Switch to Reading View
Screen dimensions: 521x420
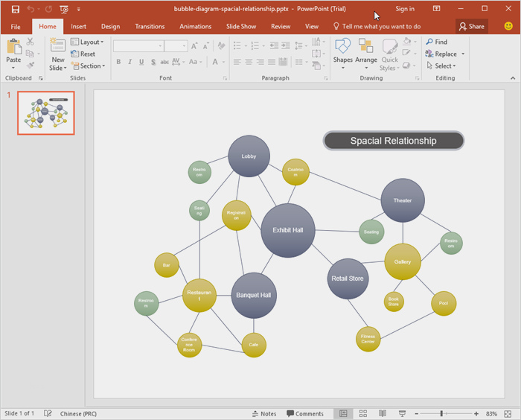pyautogui.click(x=383, y=413)
